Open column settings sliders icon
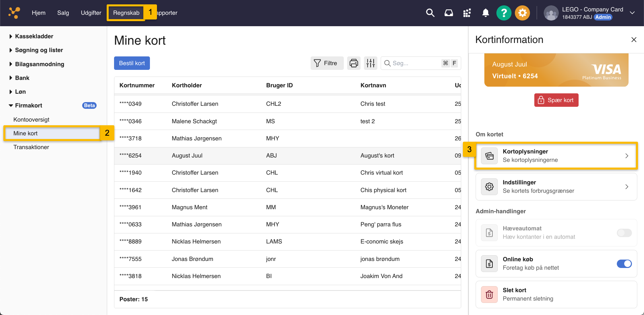The image size is (644, 315). click(371, 63)
